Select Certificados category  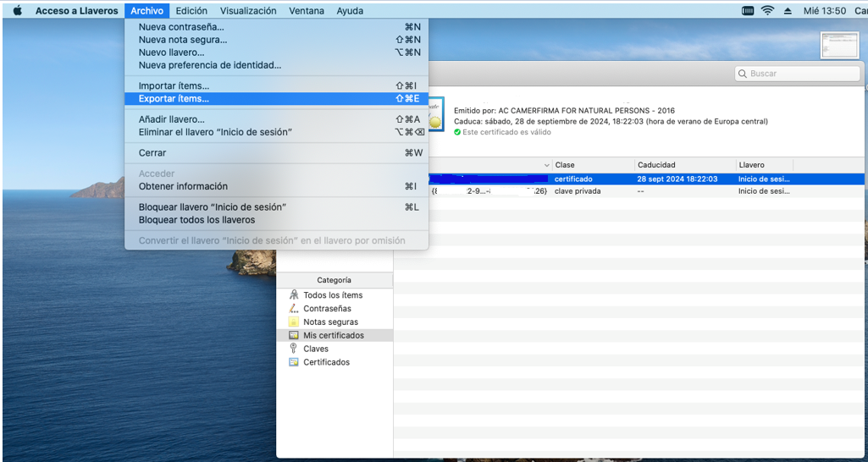pos(334,362)
